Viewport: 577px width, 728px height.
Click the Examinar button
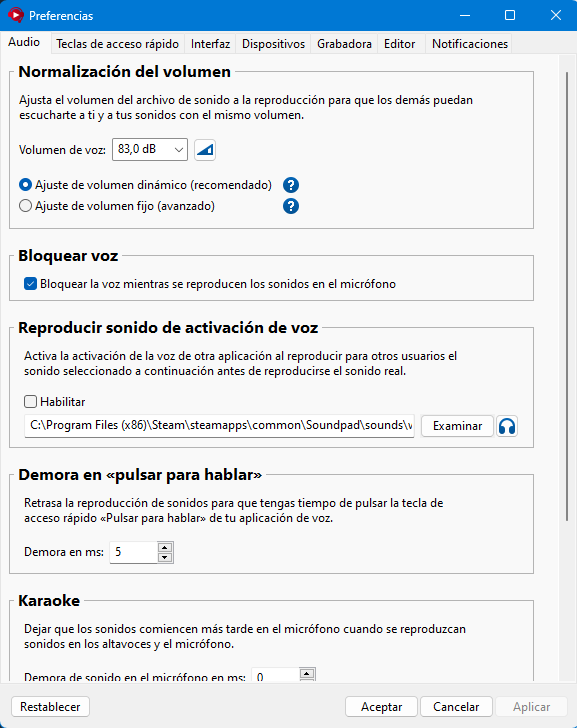(457, 426)
